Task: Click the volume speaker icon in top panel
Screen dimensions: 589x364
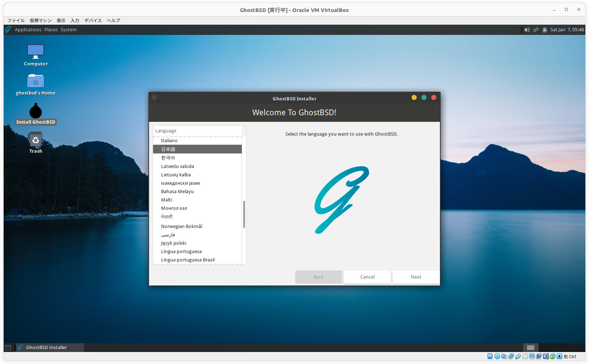Action: (x=527, y=30)
